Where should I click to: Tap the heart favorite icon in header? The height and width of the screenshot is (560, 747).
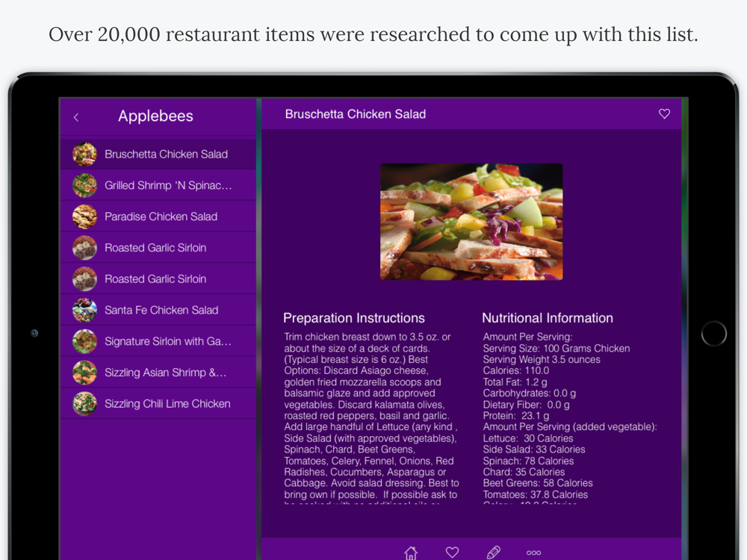pos(664,113)
